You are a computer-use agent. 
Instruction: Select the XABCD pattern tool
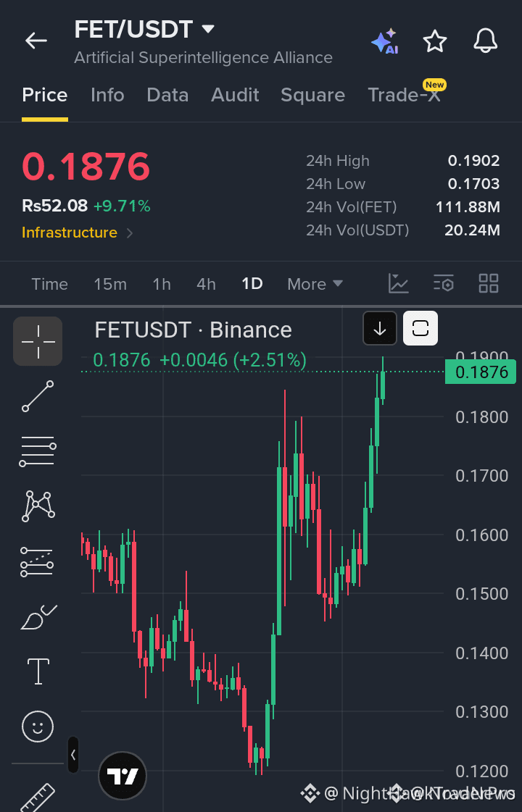tap(38, 506)
